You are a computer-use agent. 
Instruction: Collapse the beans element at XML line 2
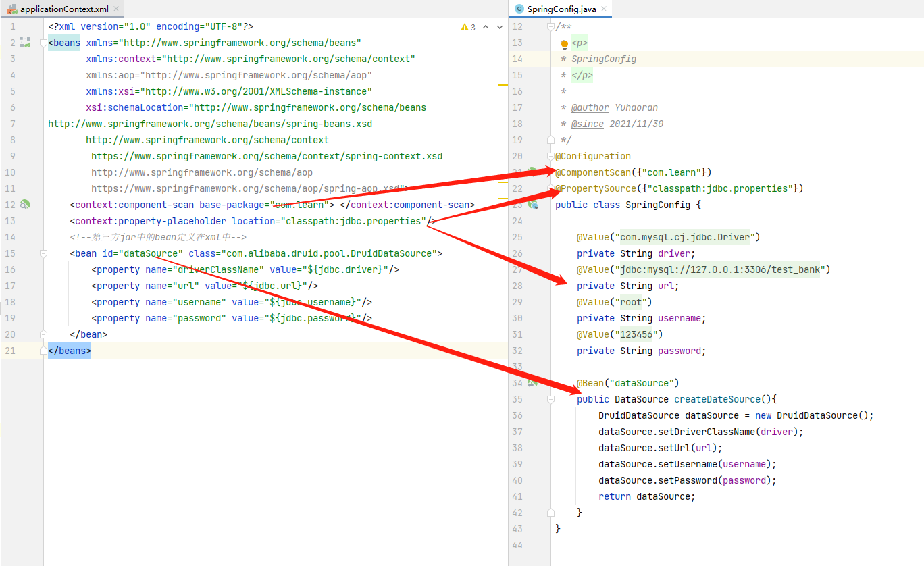(44, 43)
